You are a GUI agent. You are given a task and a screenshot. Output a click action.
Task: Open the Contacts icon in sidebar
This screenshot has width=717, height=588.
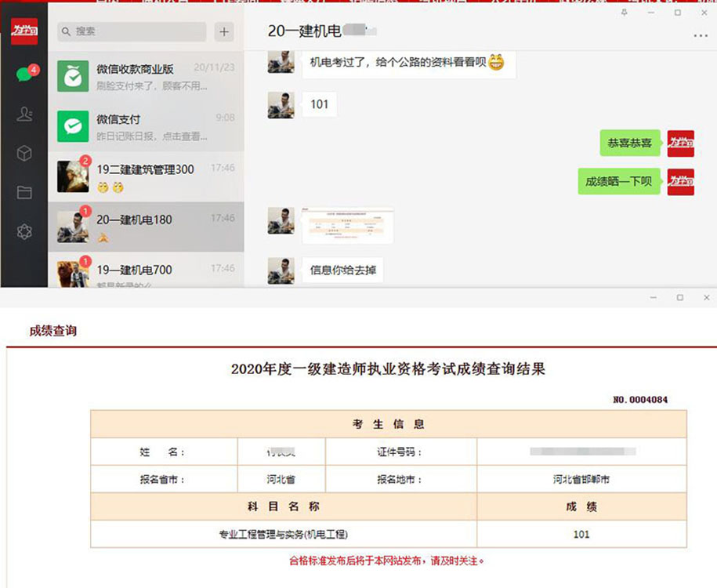(x=24, y=114)
